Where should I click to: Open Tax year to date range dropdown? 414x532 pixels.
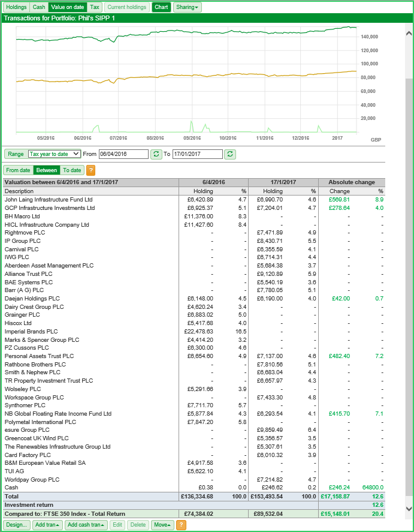pyautogui.click(x=55, y=154)
